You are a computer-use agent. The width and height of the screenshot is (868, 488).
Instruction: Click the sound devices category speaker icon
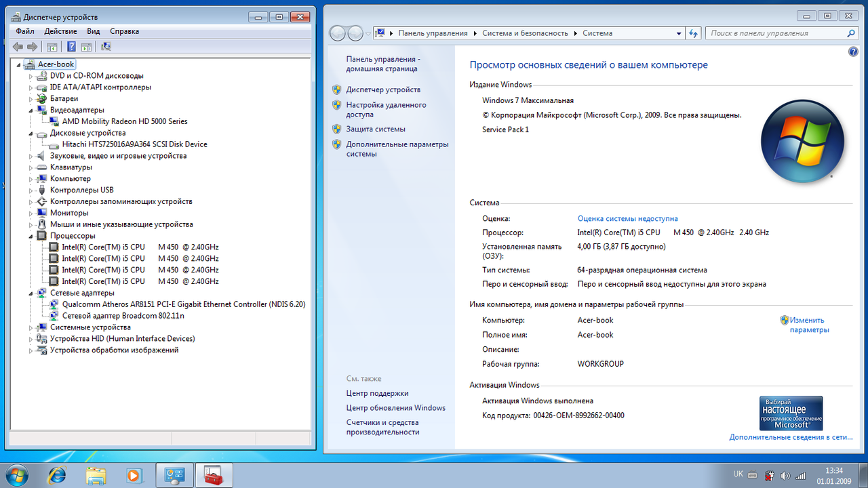pos(42,156)
